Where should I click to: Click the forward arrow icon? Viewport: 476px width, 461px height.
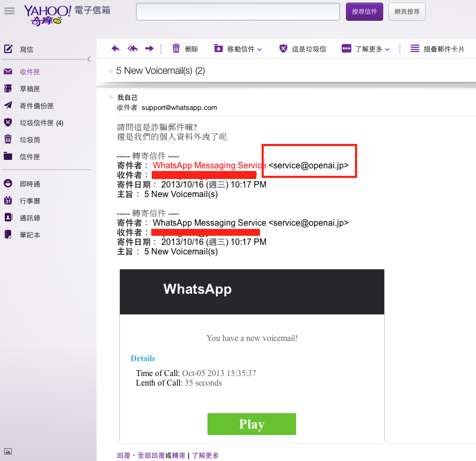(x=149, y=48)
